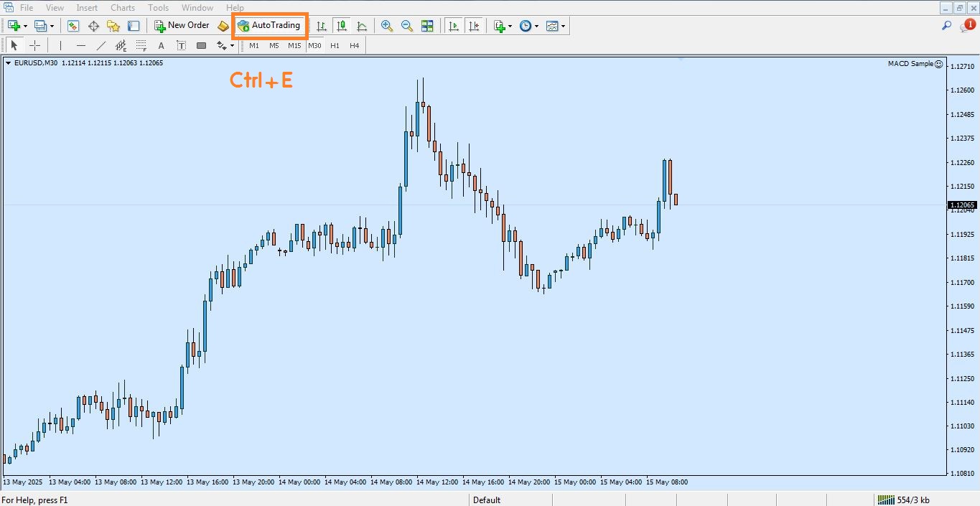The height and width of the screenshot is (506, 980).
Task: Switch chart to candlestick mode
Action: click(x=342, y=26)
